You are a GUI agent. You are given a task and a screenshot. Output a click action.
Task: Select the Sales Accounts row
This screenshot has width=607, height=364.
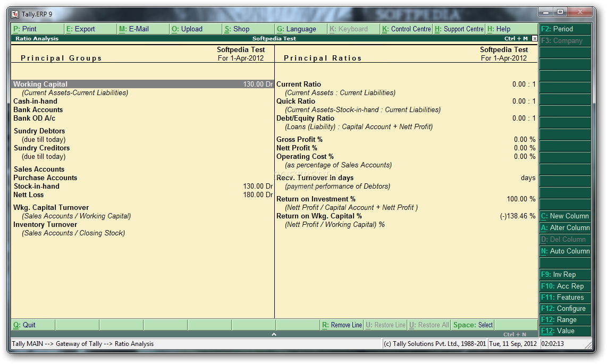pyautogui.click(x=143, y=170)
